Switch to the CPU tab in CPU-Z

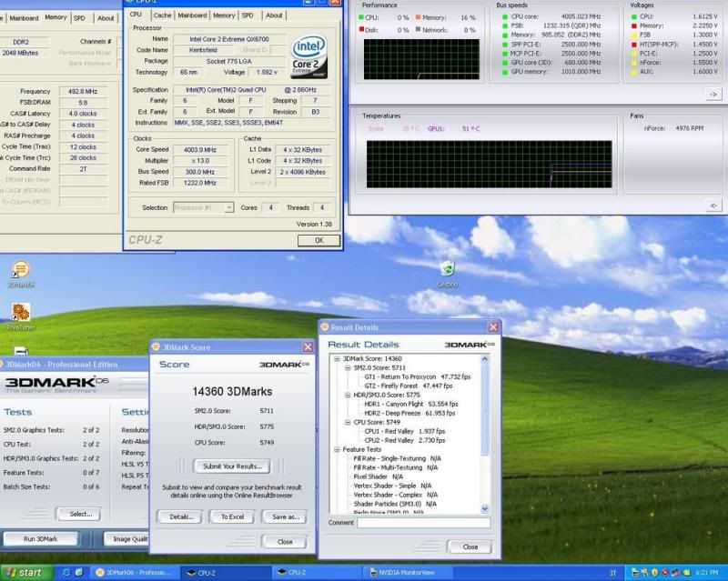pos(136,15)
